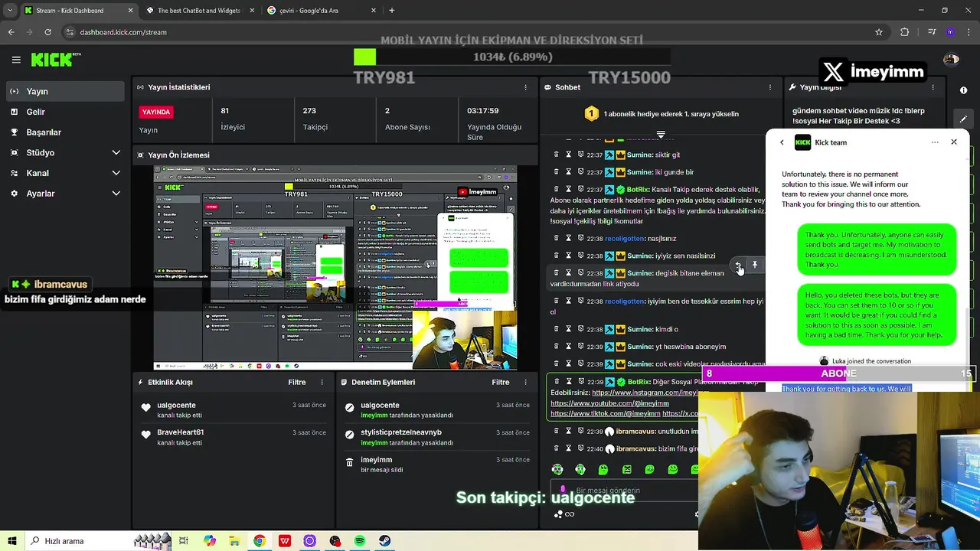
Task: Open the tiktok.com/@imeyimm link in chat
Action: coord(605,413)
